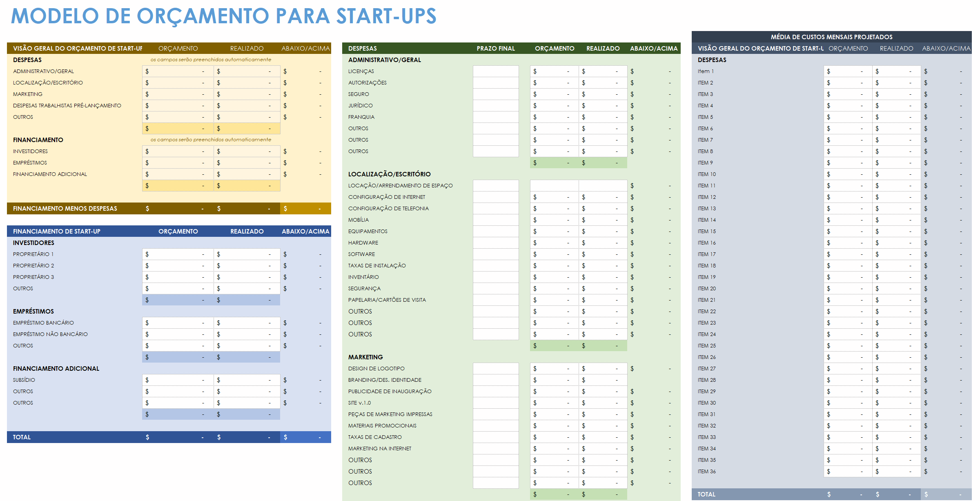Select the ITEM 10 label
The image size is (980, 501).
click(707, 174)
